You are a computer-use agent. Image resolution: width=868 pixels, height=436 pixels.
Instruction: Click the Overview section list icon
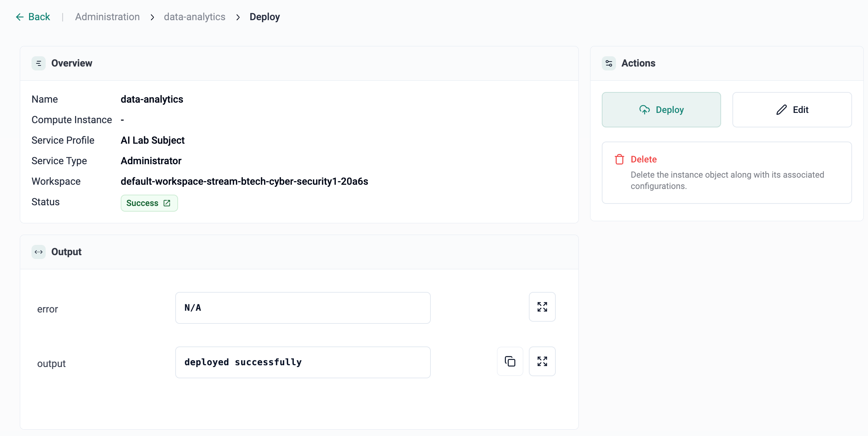point(39,63)
